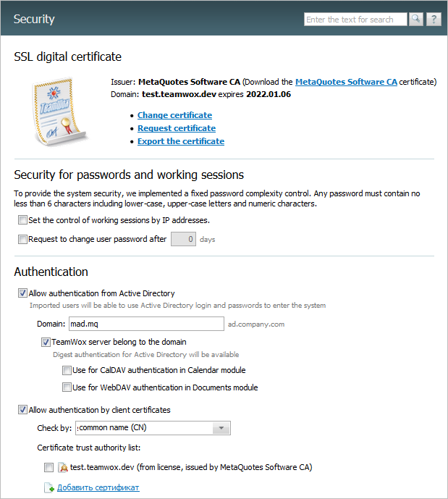Uncheck Allow authentication by client certificates
The image size is (448, 499).
pos(22,410)
